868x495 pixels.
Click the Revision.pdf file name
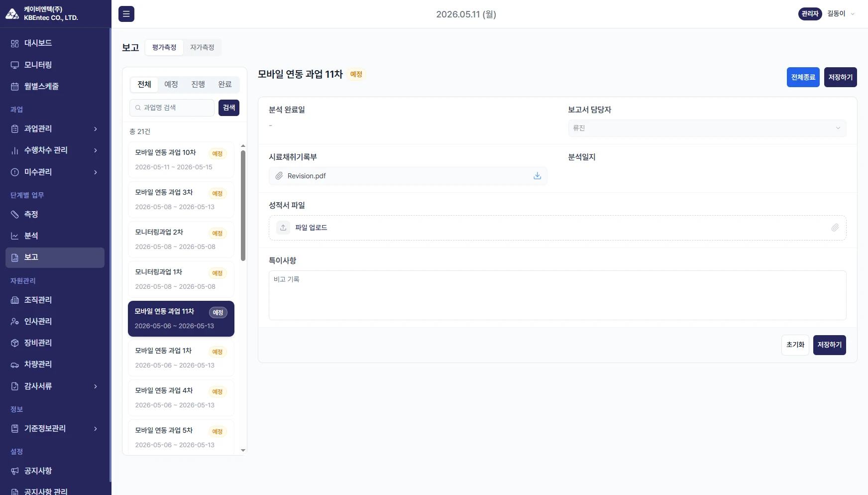pos(307,176)
